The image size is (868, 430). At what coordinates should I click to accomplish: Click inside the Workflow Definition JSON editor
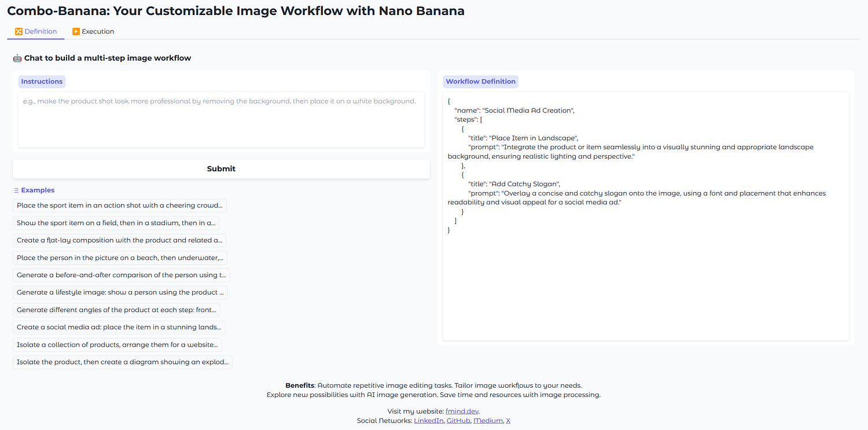(646, 278)
